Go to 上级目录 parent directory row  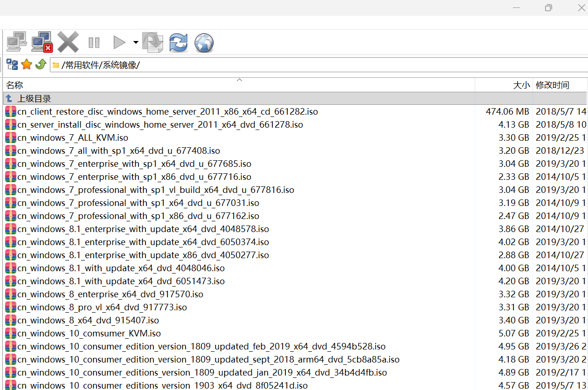295,98
